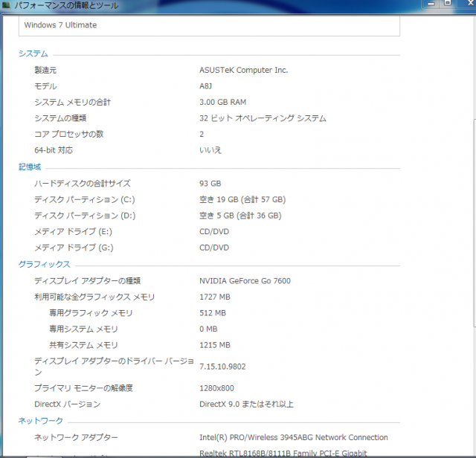Minimize the Performance Information window
476x458 pixels.
point(431,4)
